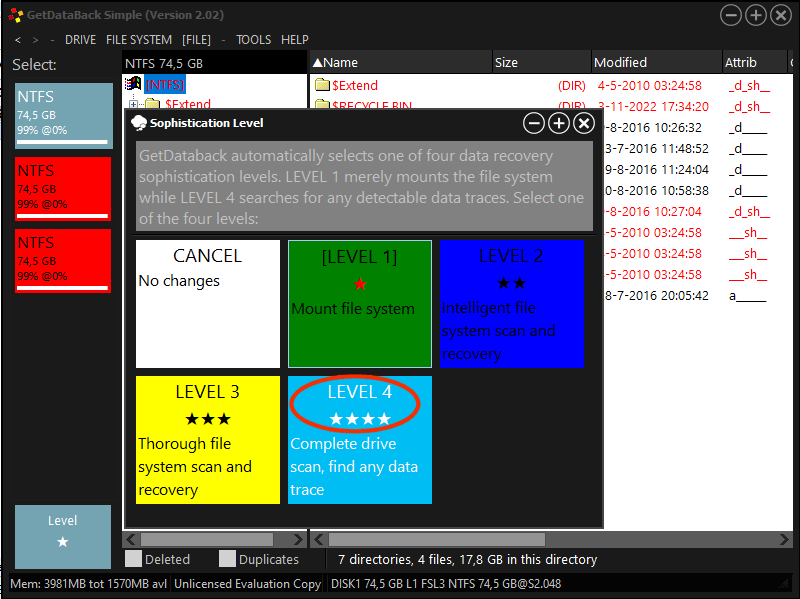The height and width of the screenshot is (599, 800).
Task: Sort by the Attrib column header
Action: tap(754, 63)
